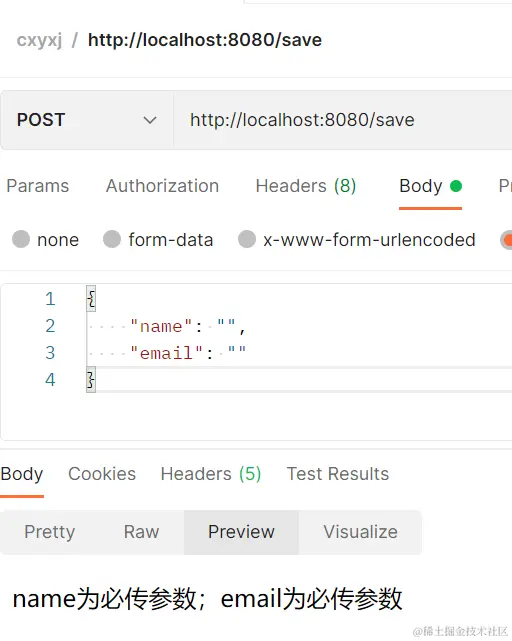Click the closing brace on line 4

point(91,380)
